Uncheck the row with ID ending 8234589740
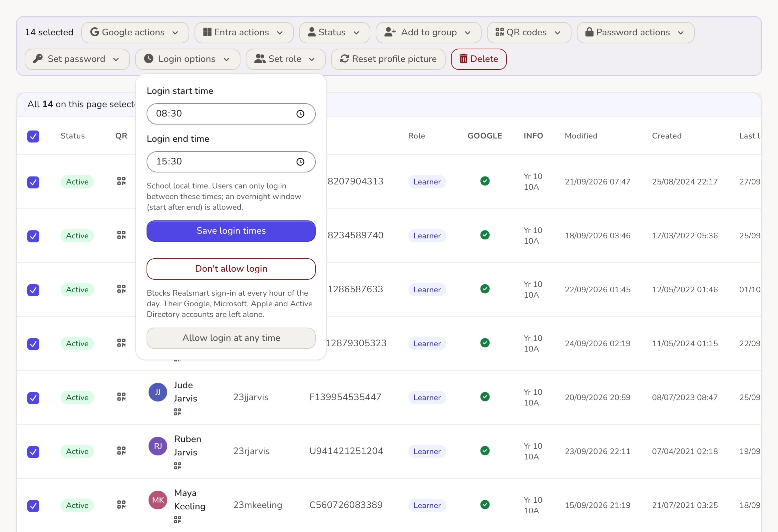This screenshot has height=532, width=778. 33,236
